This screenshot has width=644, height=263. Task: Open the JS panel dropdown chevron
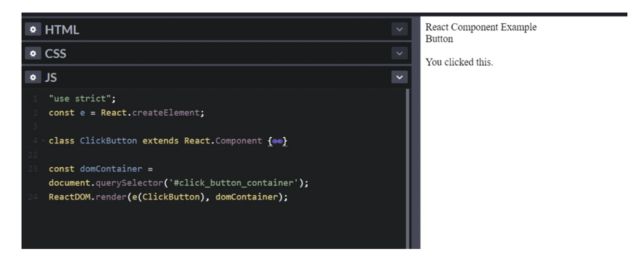399,77
